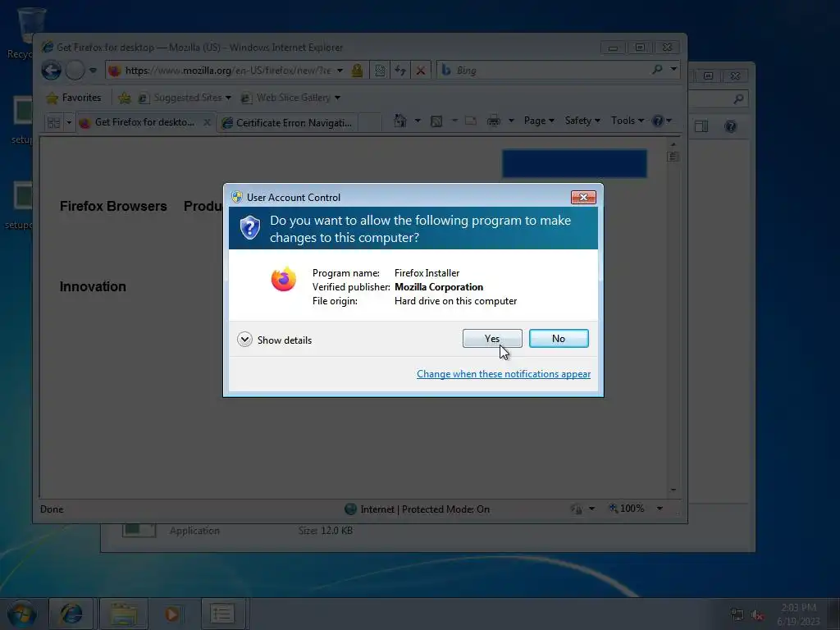
Task: Close the User Account Control dialog
Action: [583, 197]
